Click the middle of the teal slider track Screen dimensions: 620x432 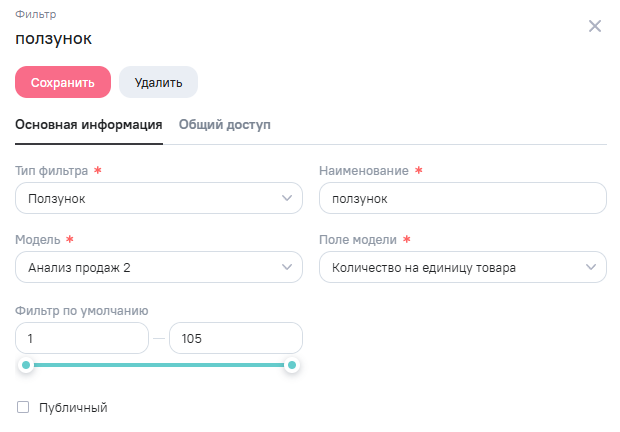point(160,365)
